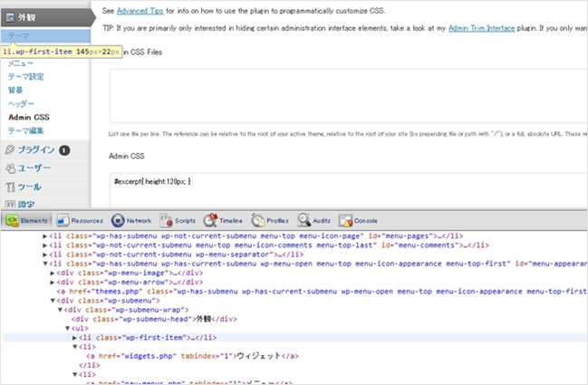This screenshot has height=385, width=588.
Task: Select the wp-submenu-head div line
Action: tap(154, 319)
